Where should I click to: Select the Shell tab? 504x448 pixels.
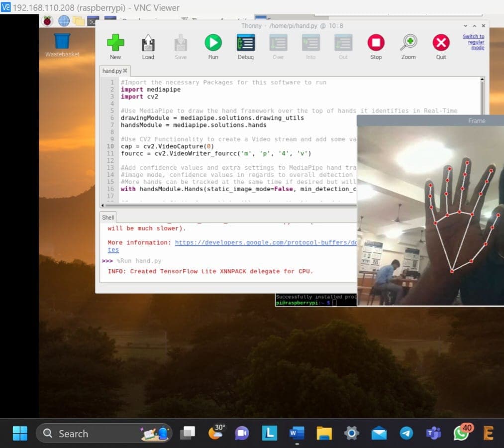click(108, 218)
